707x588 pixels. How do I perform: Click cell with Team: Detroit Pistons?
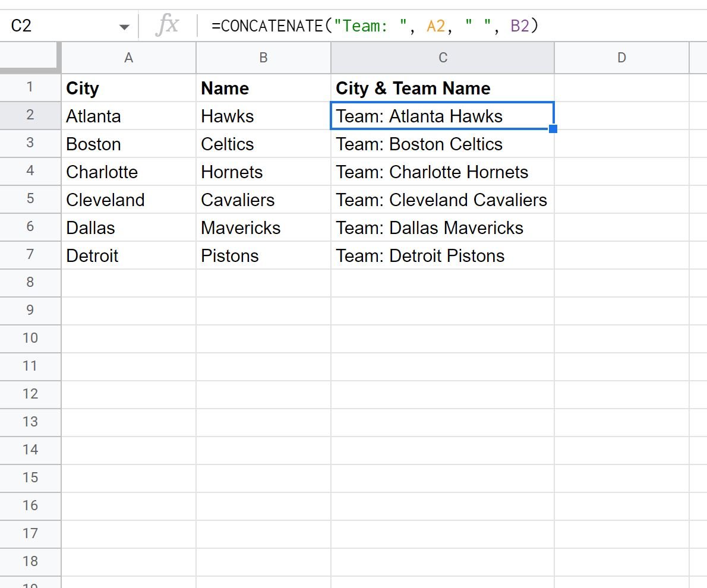(x=443, y=255)
